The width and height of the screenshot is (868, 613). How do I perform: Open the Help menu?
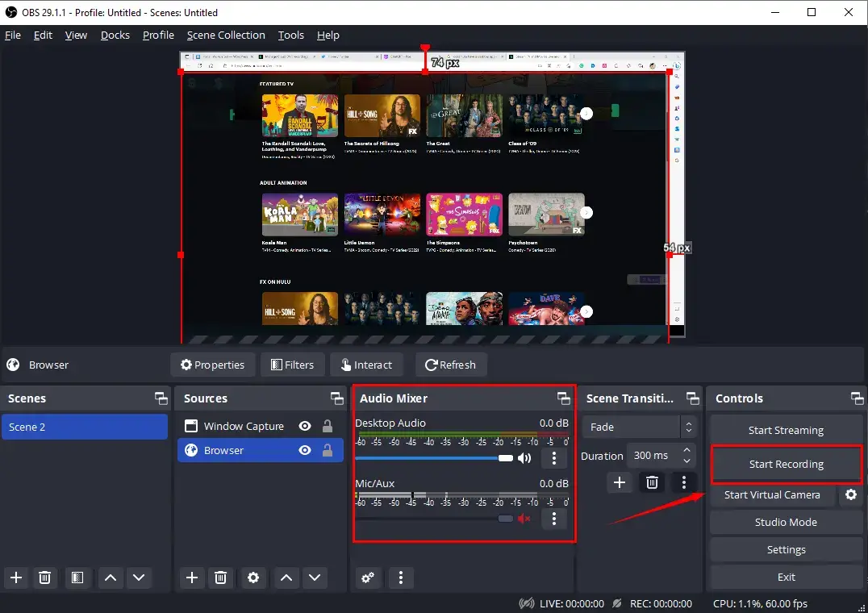(328, 35)
